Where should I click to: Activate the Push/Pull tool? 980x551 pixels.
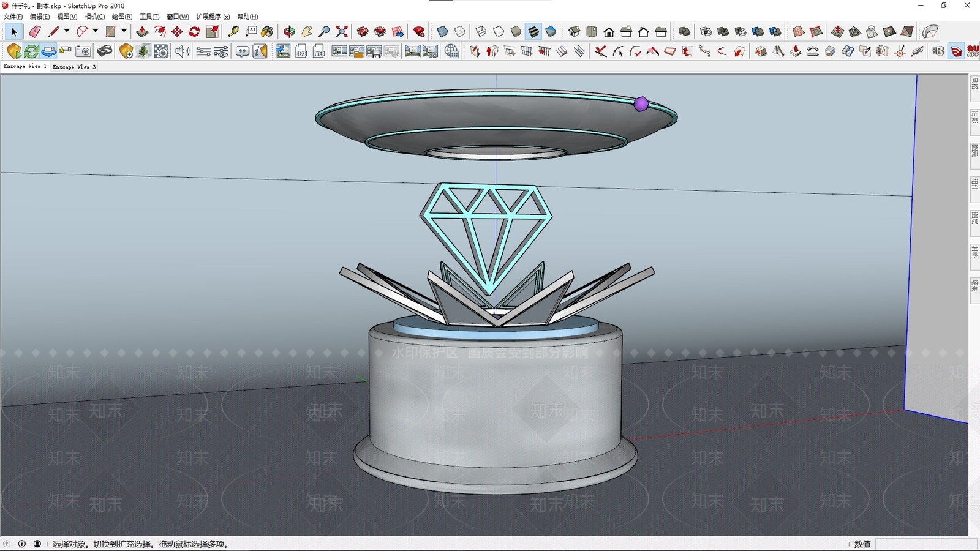point(142,32)
